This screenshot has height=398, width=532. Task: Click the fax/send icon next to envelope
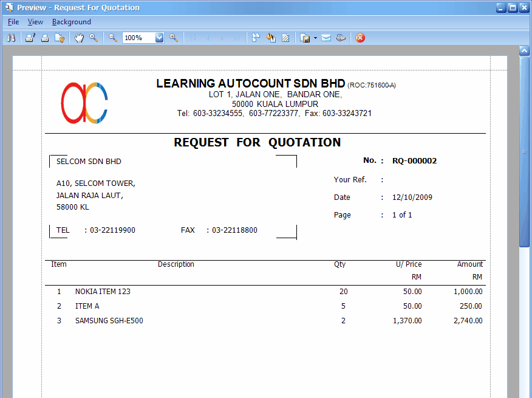(x=341, y=38)
